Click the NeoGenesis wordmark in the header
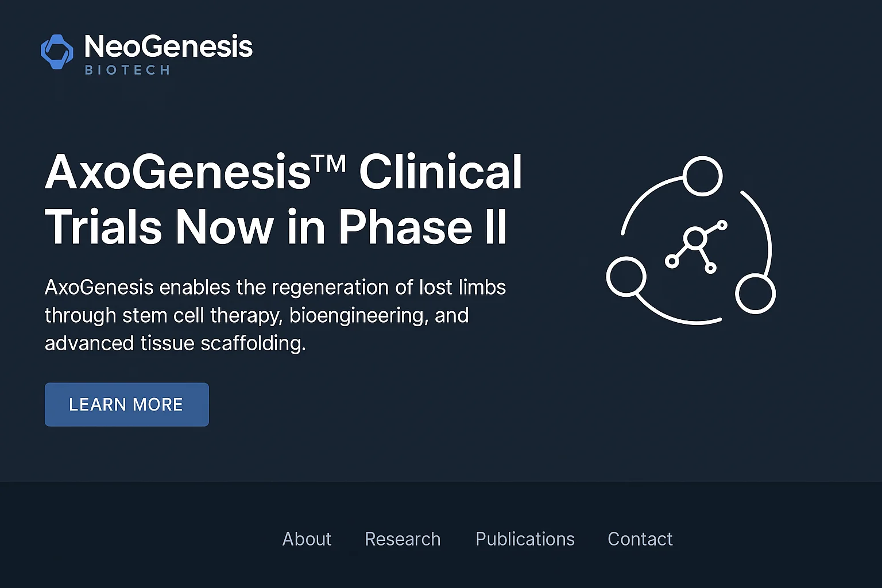Screen dimensions: 882x588 [168, 46]
